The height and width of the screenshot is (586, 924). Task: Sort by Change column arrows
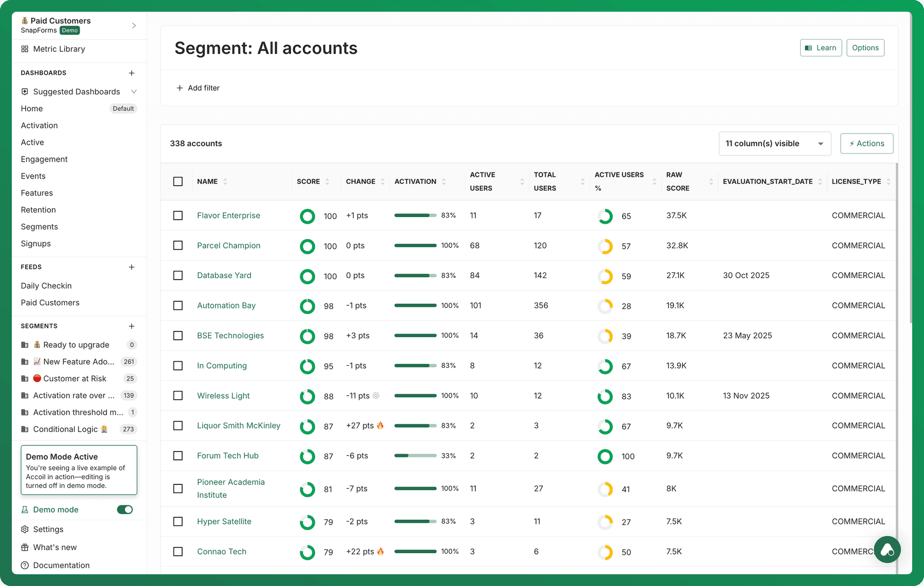(382, 182)
